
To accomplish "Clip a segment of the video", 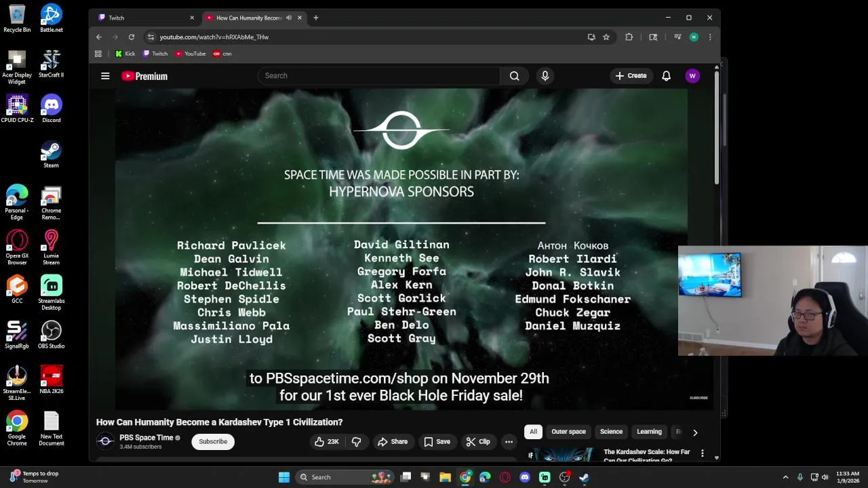I will coord(478,442).
